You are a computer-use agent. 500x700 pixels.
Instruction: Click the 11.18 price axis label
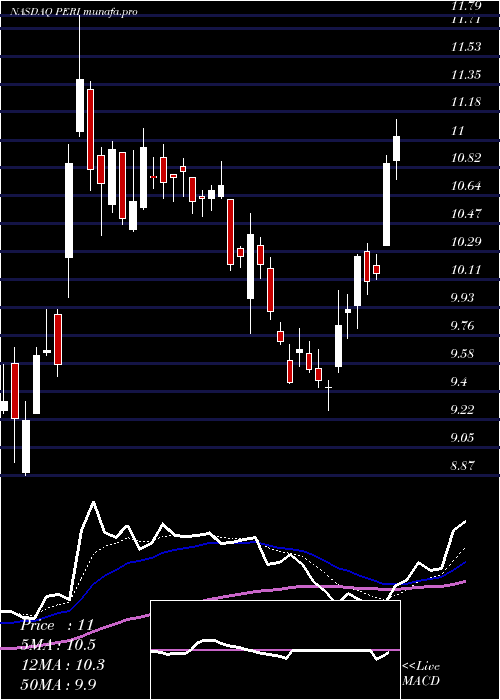pos(466,102)
